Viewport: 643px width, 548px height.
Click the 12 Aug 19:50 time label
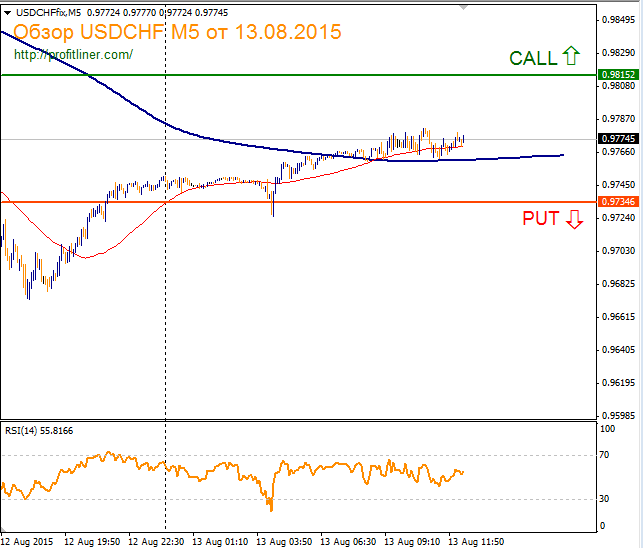point(92,542)
